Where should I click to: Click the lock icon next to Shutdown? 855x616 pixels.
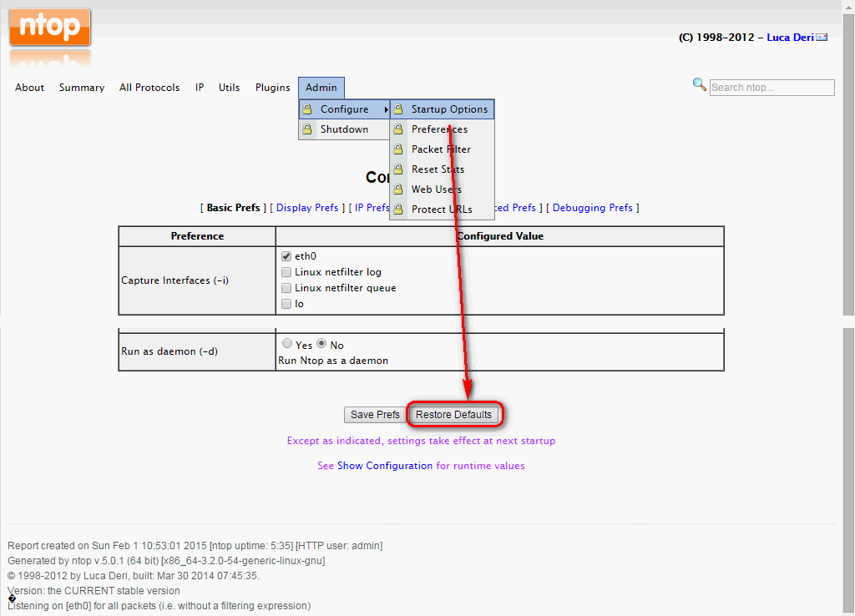(307, 129)
